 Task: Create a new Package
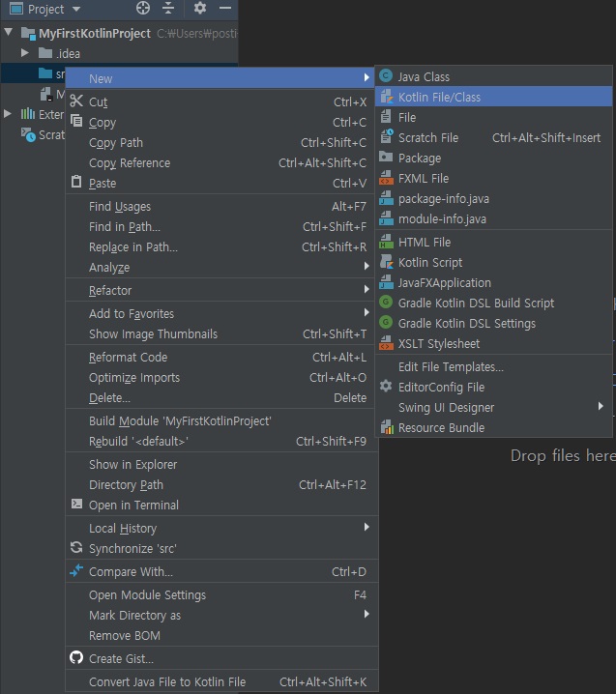pyautogui.click(x=419, y=158)
